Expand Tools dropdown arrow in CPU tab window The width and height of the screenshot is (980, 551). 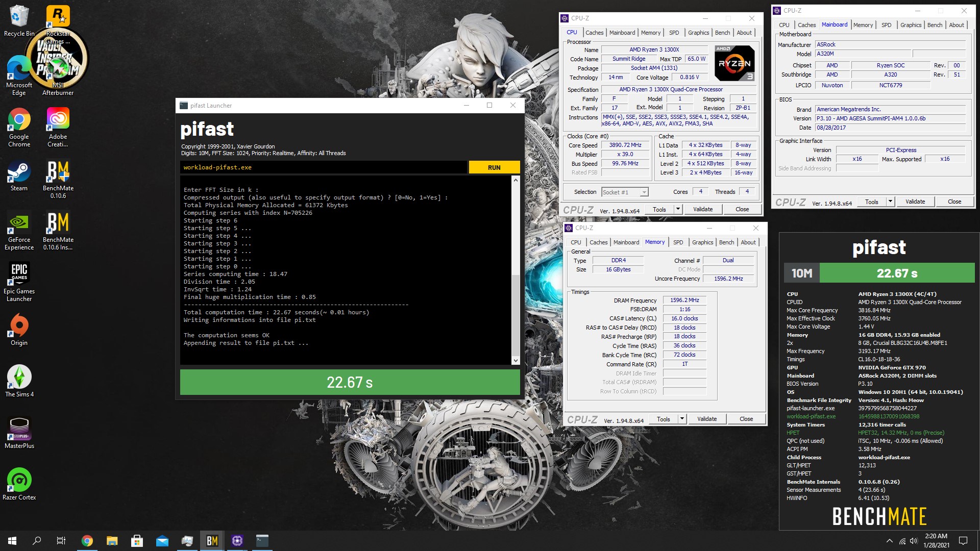[678, 209]
